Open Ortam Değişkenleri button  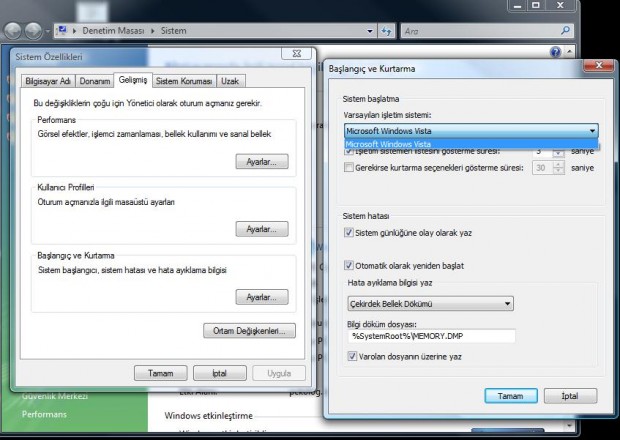point(249,331)
